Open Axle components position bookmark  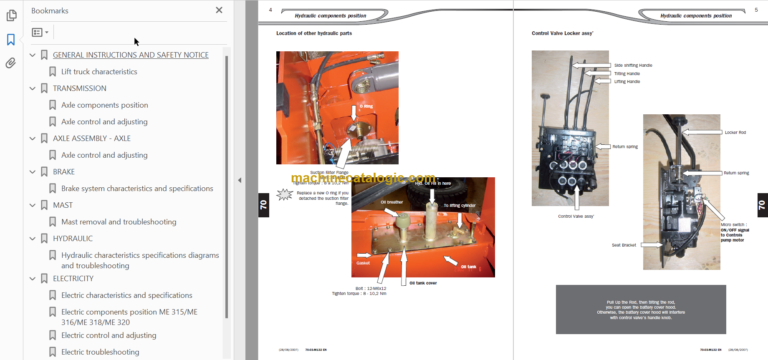[104, 105]
